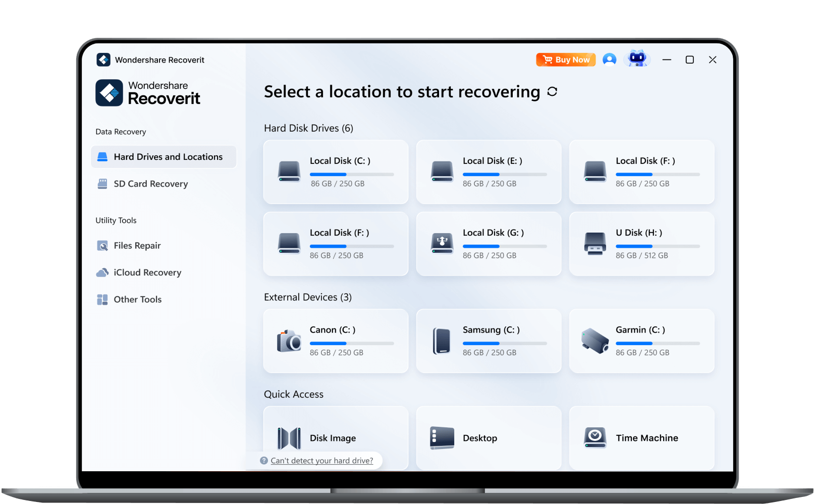Image resolution: width=814 pixels, height=504 pixels.
Task: Click the Local Disk (E:) storage usage bar
Action: [x=505, y=175]
